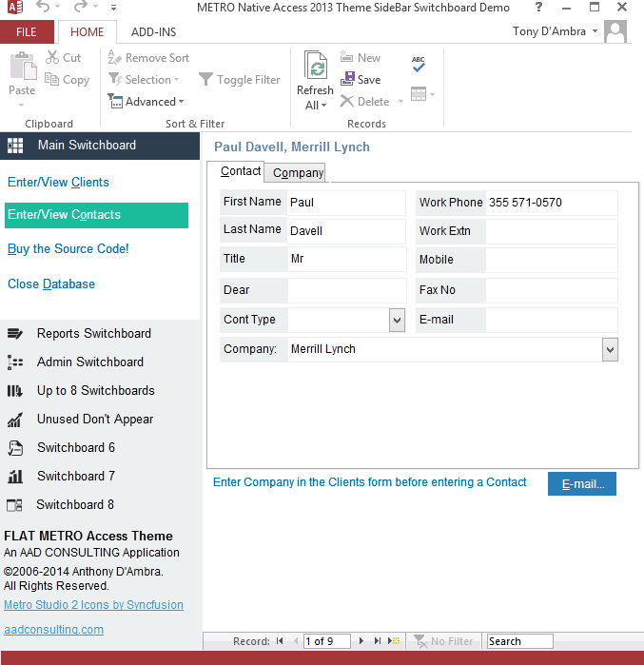Click Remove Sort icon
Viewport: 644px width, 665px height.
pyautogui.click(x=114, y=57)
